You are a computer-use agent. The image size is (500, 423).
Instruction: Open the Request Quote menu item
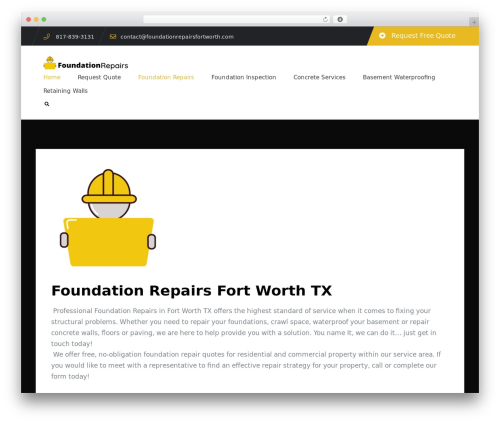click(x=99, y=77)
